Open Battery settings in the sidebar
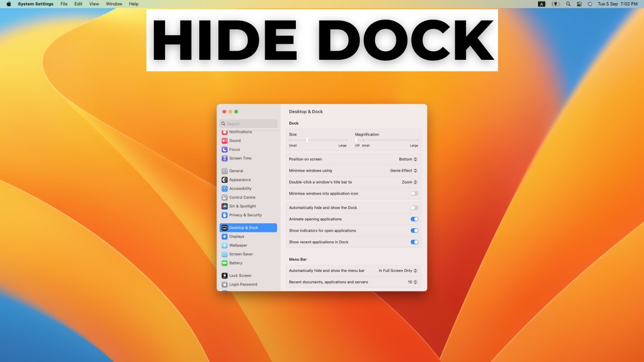This screenshot has height=362, width=644. click(x=248, y=263)
